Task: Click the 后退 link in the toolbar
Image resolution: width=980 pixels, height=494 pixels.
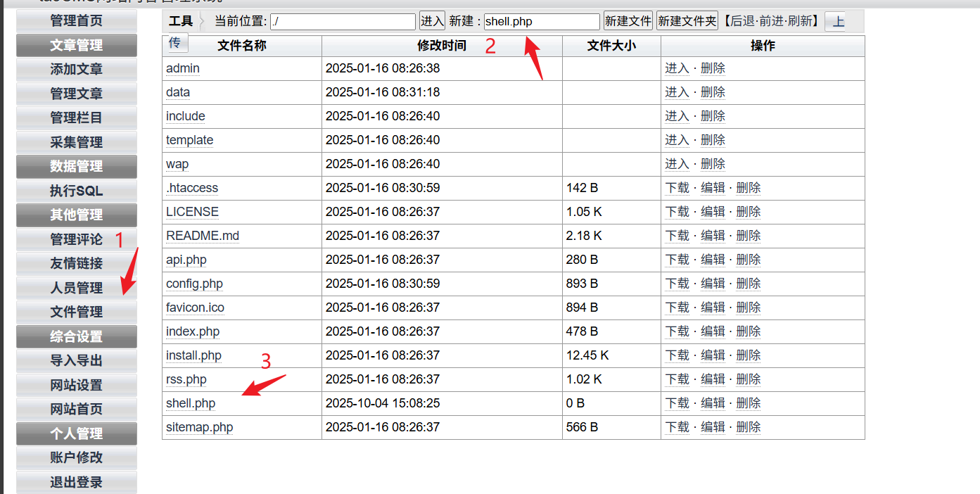Action: click(x=742, y=21)
